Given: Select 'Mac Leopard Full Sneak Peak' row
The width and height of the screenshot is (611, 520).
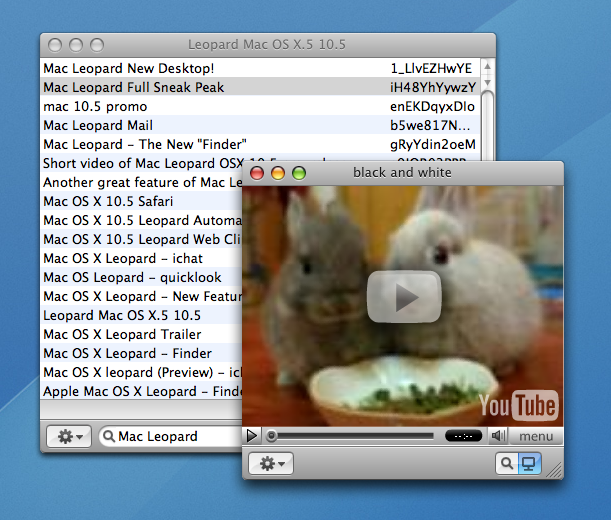Looking at the screenshot, I should tap(260, 87).
